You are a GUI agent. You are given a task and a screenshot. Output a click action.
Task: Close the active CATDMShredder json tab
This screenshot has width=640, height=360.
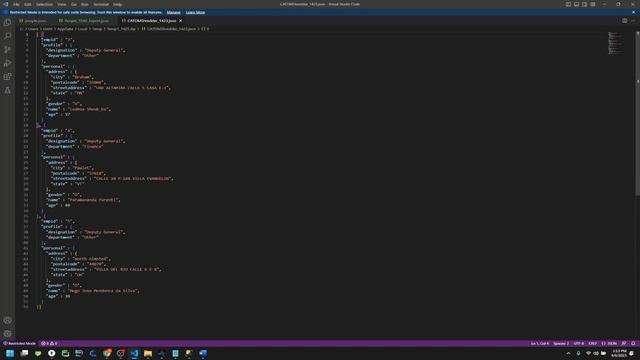tap(180, 20)
